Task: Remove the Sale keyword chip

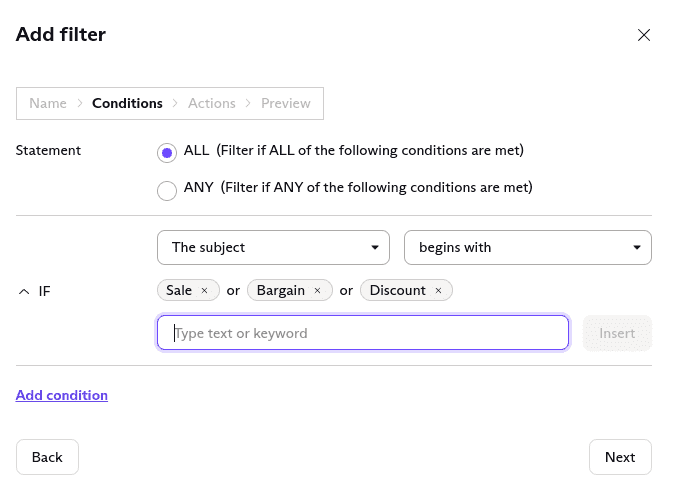Action: coord(204,291)
